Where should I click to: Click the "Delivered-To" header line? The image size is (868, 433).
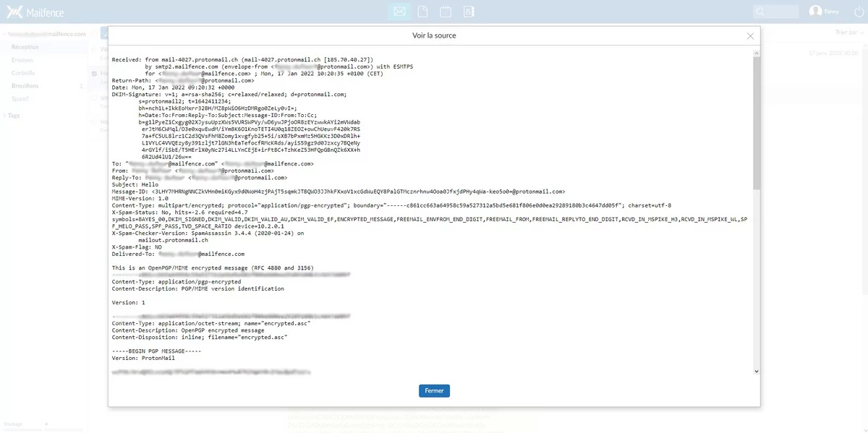coord(178,254)
